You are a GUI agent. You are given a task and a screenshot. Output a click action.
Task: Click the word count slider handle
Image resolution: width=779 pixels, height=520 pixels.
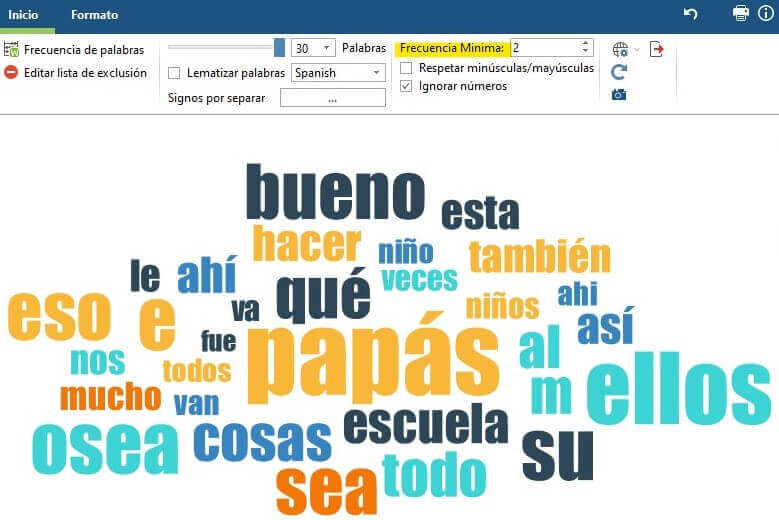[279, 48]
